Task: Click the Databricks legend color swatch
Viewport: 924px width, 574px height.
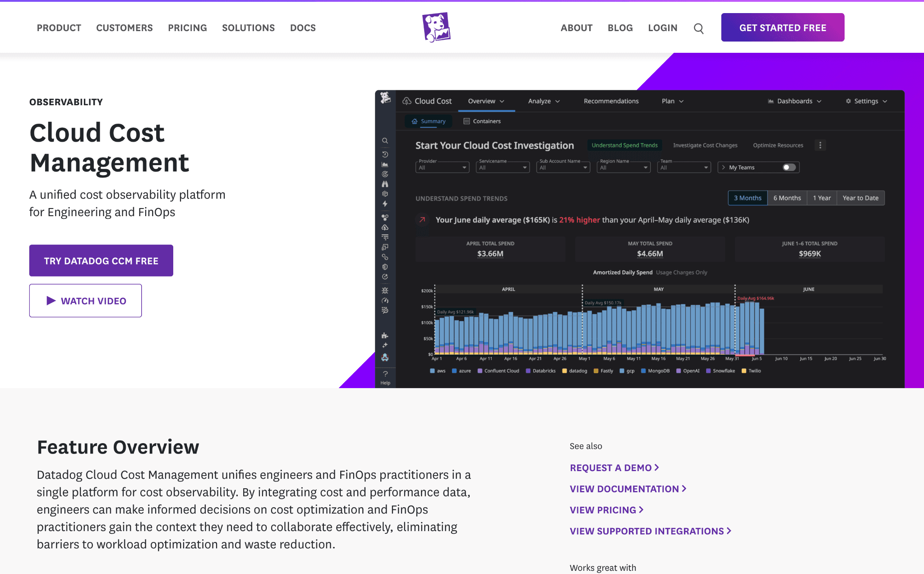Action: [528, 371]
